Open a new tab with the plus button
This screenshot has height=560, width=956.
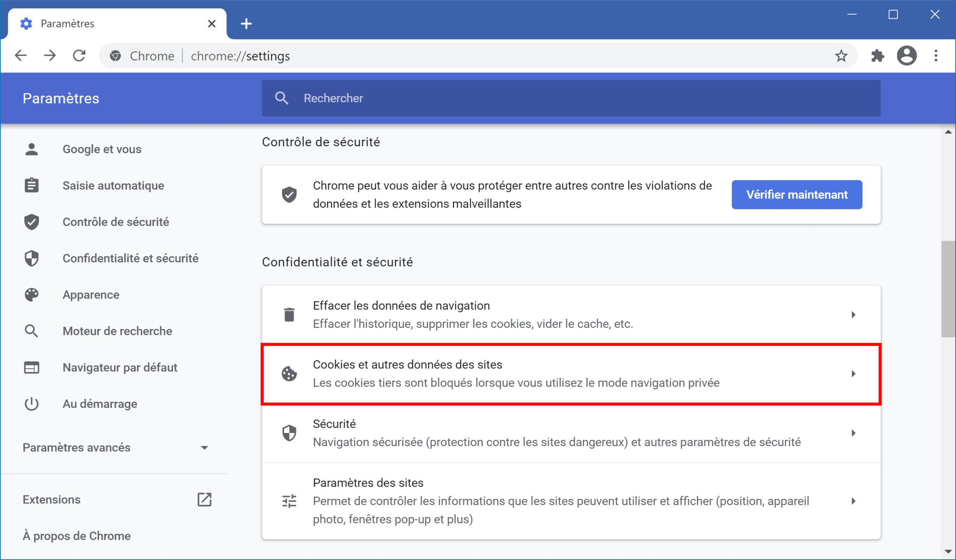pyautogui.click(x=246, y=24)
